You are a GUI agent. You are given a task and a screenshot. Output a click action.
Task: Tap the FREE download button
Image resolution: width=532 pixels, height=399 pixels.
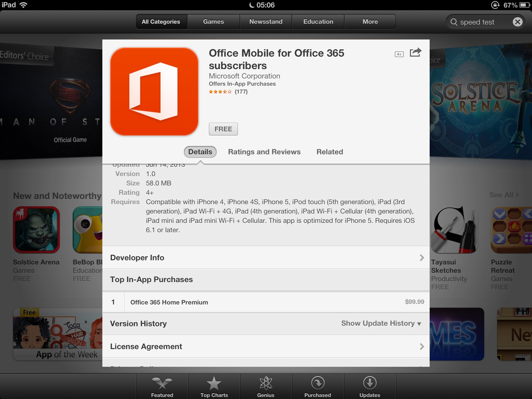223,129
